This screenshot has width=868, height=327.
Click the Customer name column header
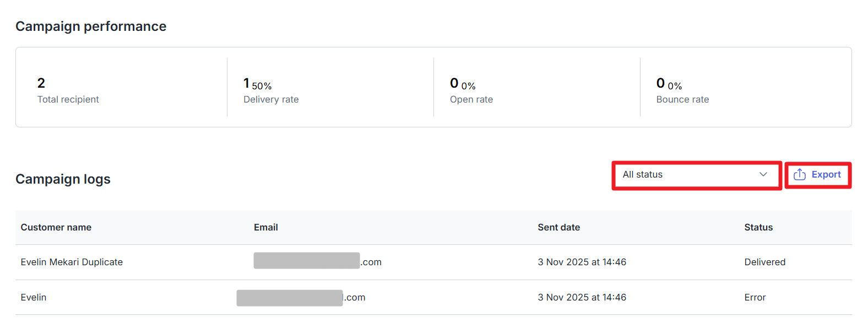pos(56,227)
